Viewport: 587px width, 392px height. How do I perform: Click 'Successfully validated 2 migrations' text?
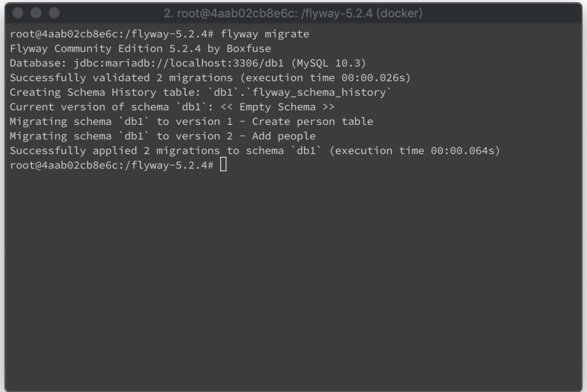click(121, 77)
